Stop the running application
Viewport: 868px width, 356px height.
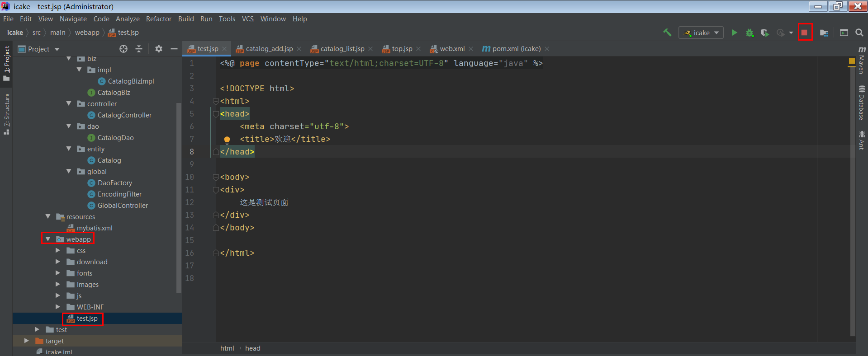804,33
